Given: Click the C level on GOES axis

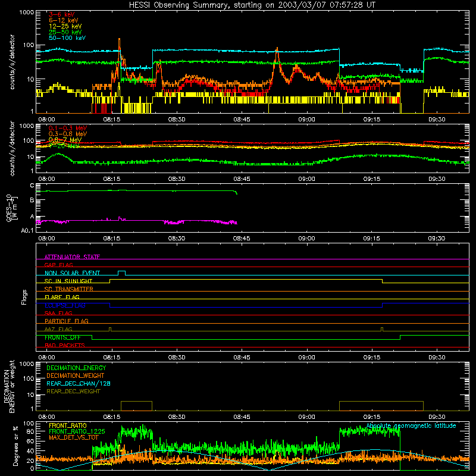Looking at the screenshot, I should [32, 186].
